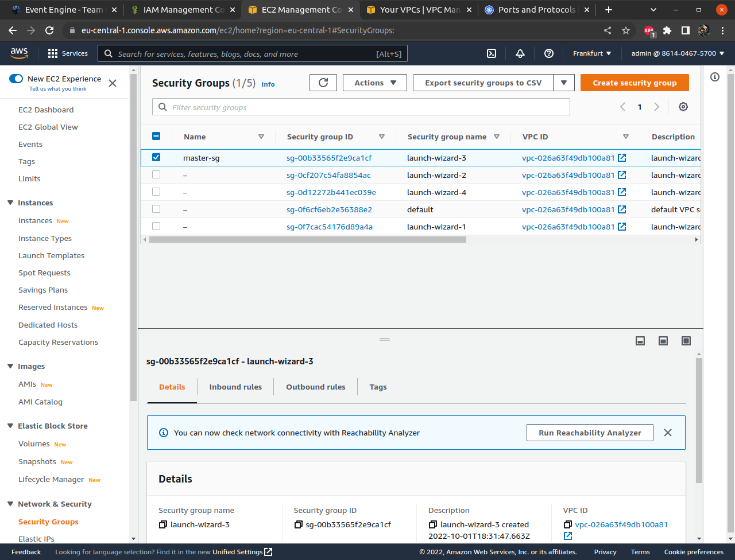Open the AWS CloudShell icon
735x560 pixels.
click(492, 53)
